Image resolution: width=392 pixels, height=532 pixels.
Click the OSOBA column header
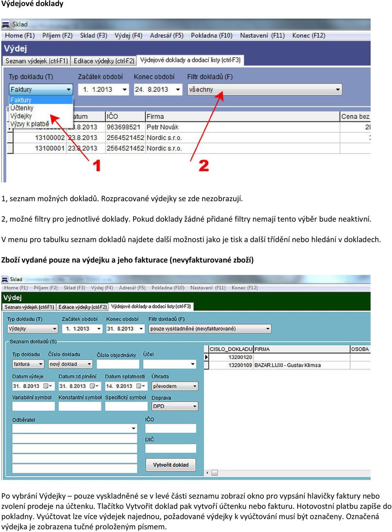pos(360,349)
